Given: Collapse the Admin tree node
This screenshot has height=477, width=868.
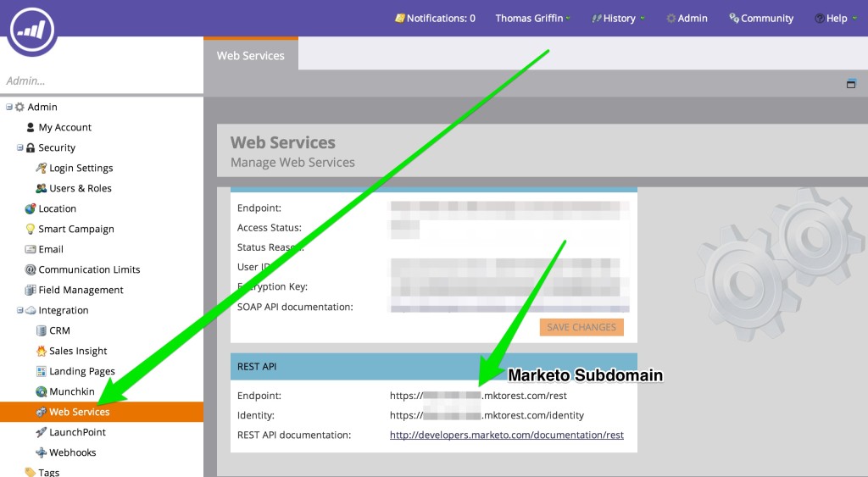Looking at the screenshot, I should [x=8, y=107].
